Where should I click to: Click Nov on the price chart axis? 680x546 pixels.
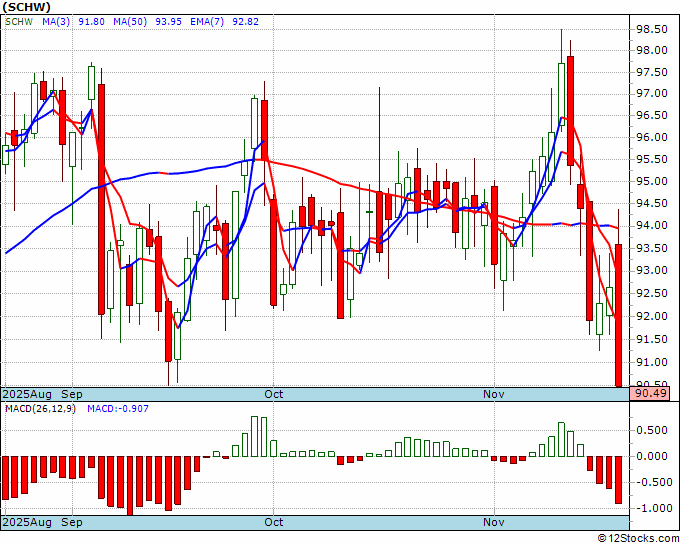coord(494,394)
